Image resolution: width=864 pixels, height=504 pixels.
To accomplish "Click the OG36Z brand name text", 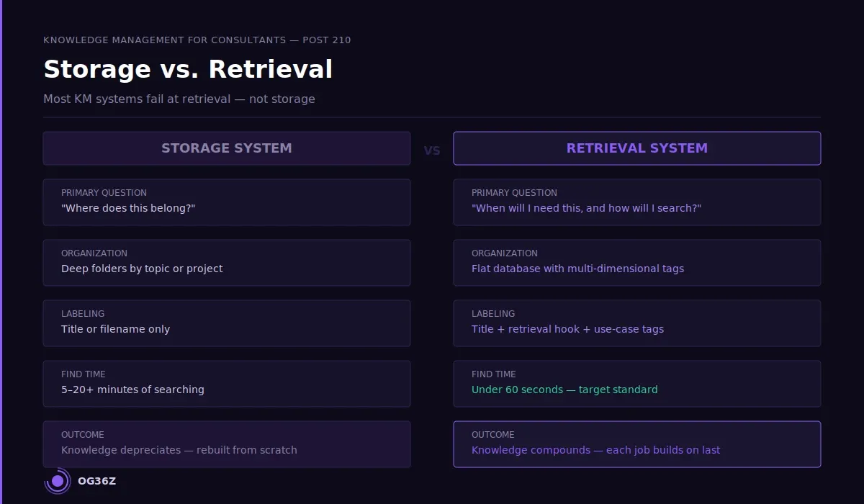I will point(96,481).
